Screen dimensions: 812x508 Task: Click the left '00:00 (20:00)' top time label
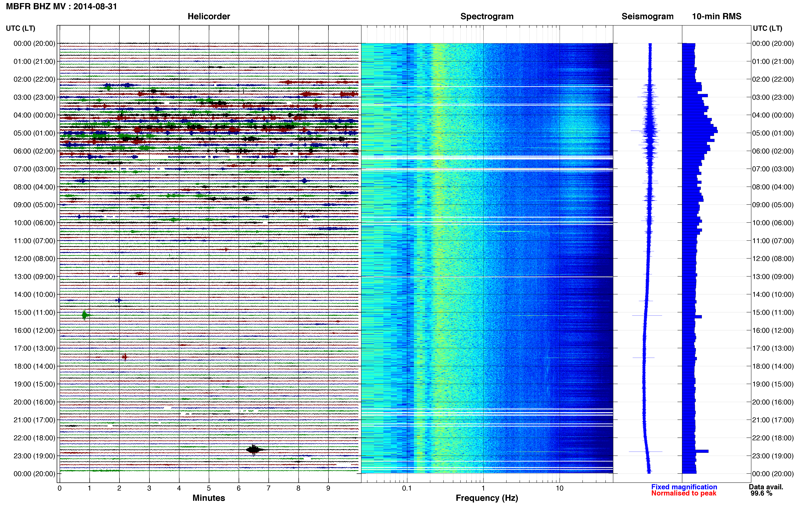coord(34,43)
